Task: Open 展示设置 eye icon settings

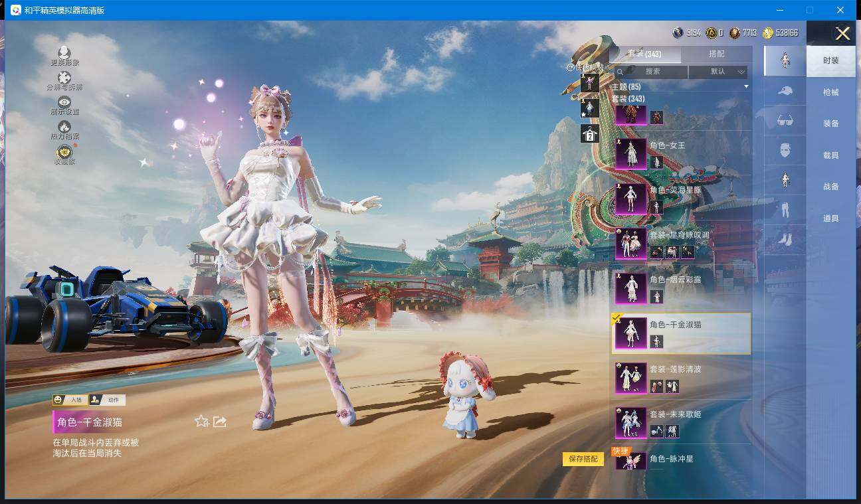Action: pos(64,102)
